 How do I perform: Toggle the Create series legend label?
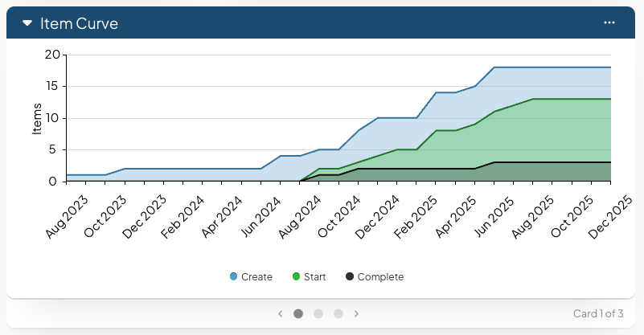pos(256,277)
